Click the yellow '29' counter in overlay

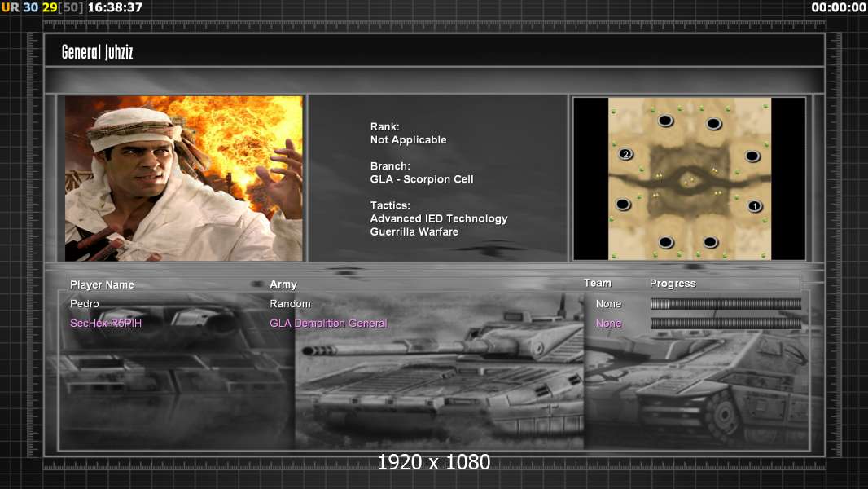click(50, 8)
